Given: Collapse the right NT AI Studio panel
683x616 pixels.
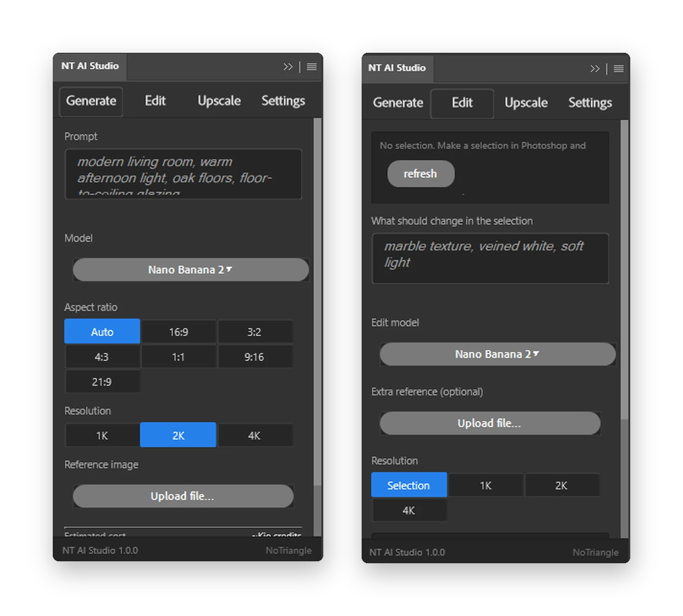Looking at the screenshot, I should pyautogui.click(x=595, y=69).
